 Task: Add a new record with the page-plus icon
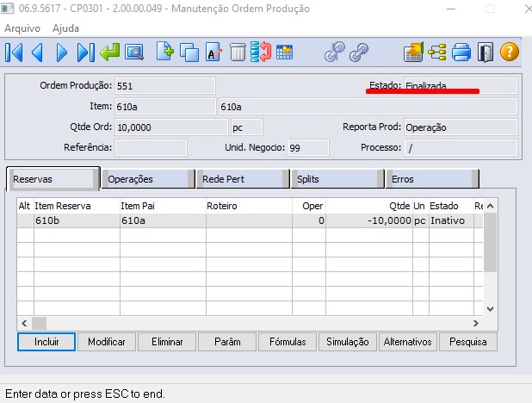click(x=165, y=52)
